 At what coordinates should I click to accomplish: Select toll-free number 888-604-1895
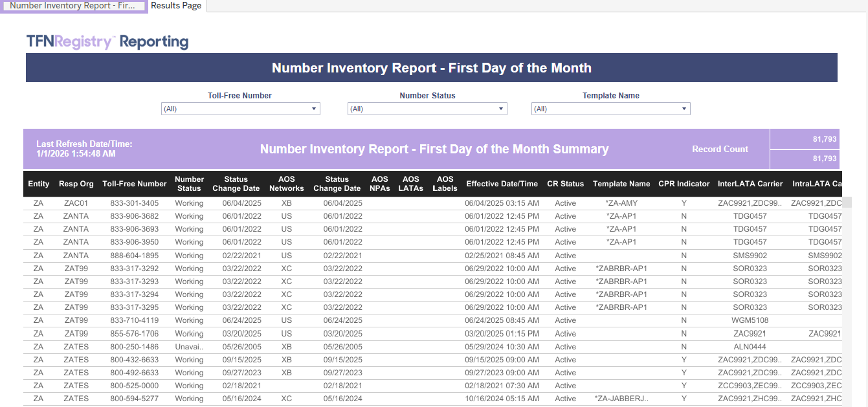(135, 256)
